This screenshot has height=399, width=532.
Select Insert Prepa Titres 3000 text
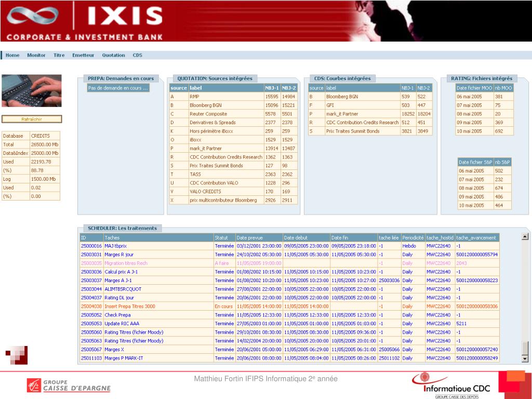click(129, 307)
